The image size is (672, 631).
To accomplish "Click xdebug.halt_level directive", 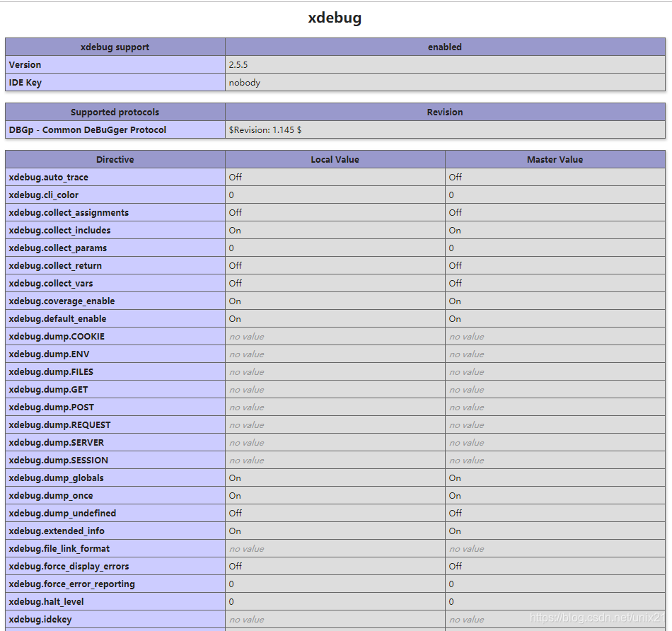I will click(46, 601).
